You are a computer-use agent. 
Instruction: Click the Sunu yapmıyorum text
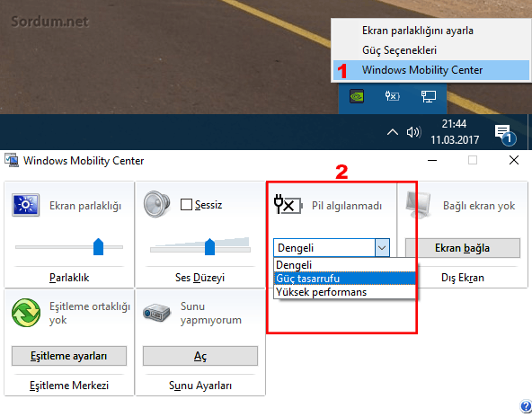coord(210,313)
